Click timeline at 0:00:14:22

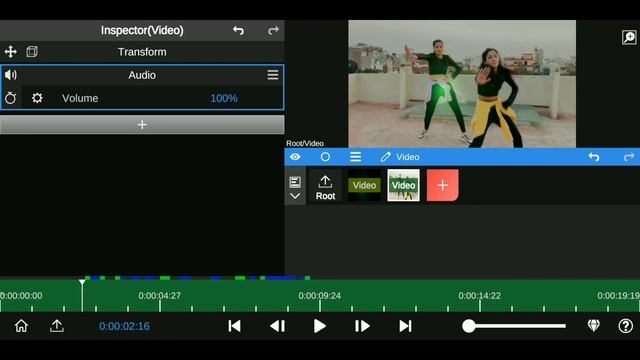pos(480,296)
